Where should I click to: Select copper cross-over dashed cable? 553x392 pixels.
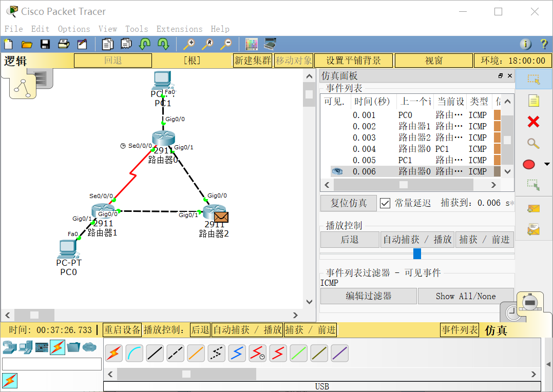[x=175, y=353]
